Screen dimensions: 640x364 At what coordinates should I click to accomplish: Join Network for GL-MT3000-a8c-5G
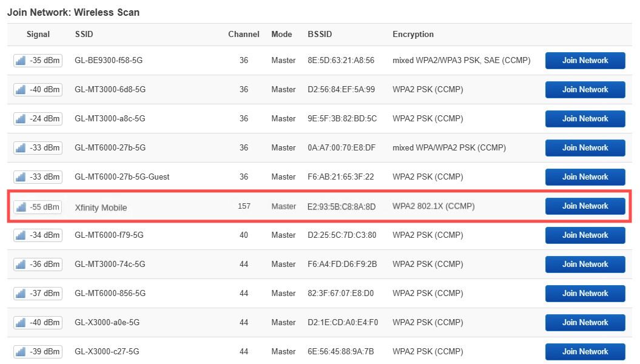[x=585, y=119]
